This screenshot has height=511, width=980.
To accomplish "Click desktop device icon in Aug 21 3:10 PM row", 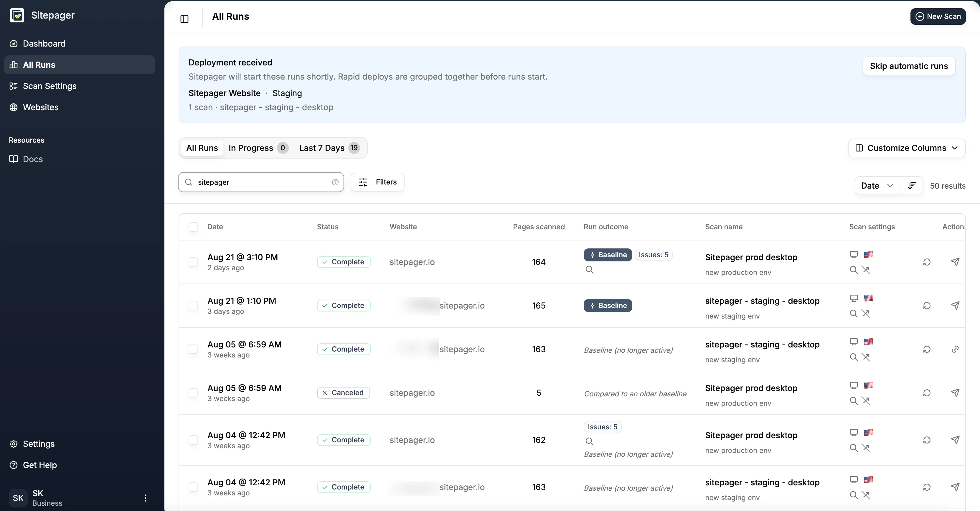I will (x=854, y=255).
